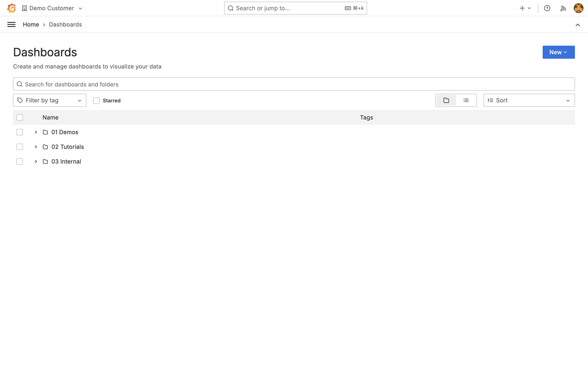Click the blue New button
The image size is (588, 367).
558,52
